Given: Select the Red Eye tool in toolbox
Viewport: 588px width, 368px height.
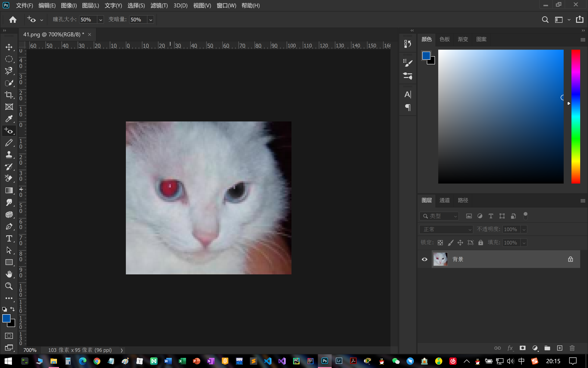Looking at the screenshot, I should point(9,131).
